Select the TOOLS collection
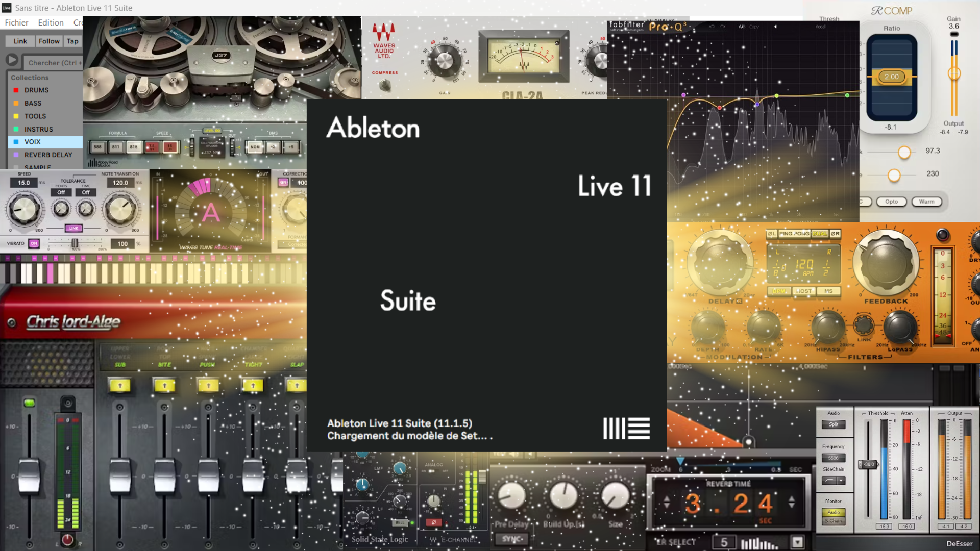This screenshot has width=980, height=551. [46, 116]
